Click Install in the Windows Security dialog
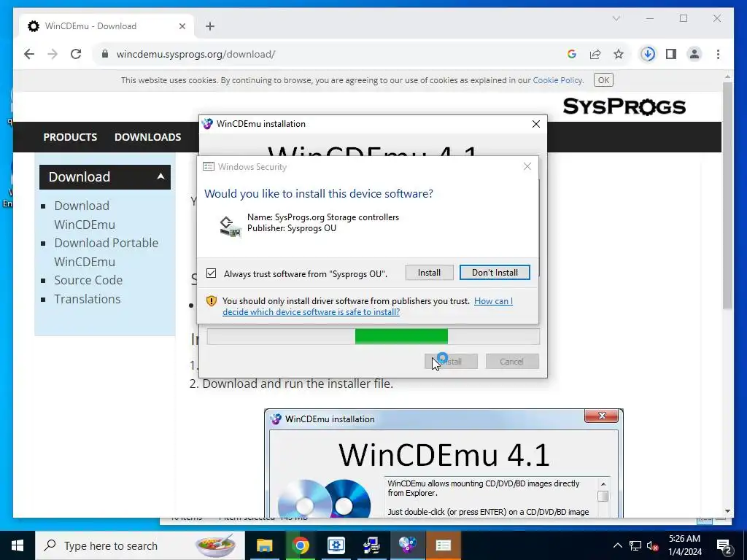Viewport: 747px width, 560px height. 429,273
